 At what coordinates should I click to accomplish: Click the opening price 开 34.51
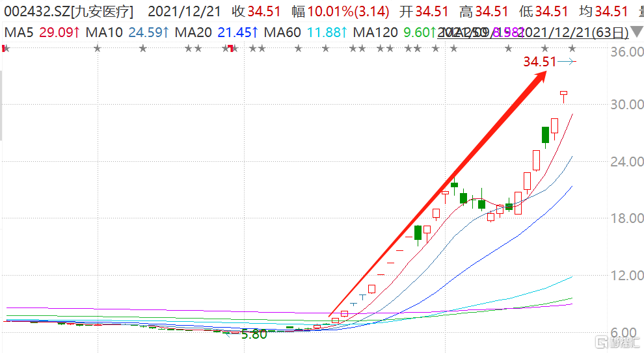click(424, 12)
